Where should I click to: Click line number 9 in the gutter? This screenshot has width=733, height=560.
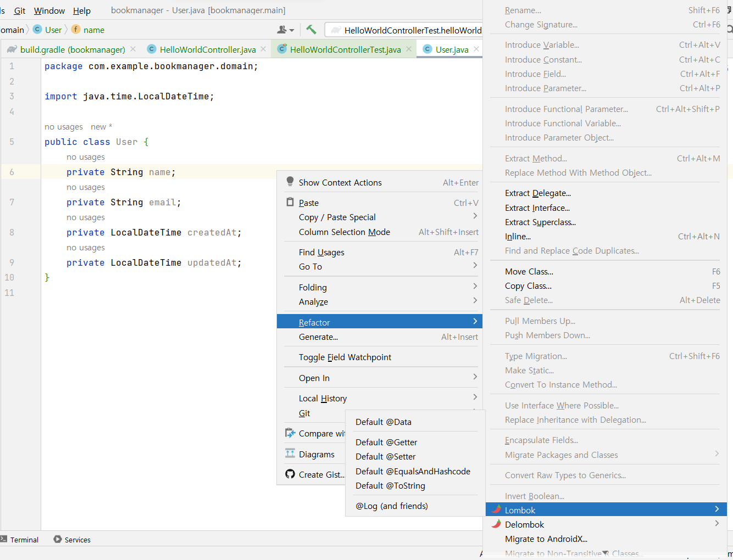click(x=12, y=262)
